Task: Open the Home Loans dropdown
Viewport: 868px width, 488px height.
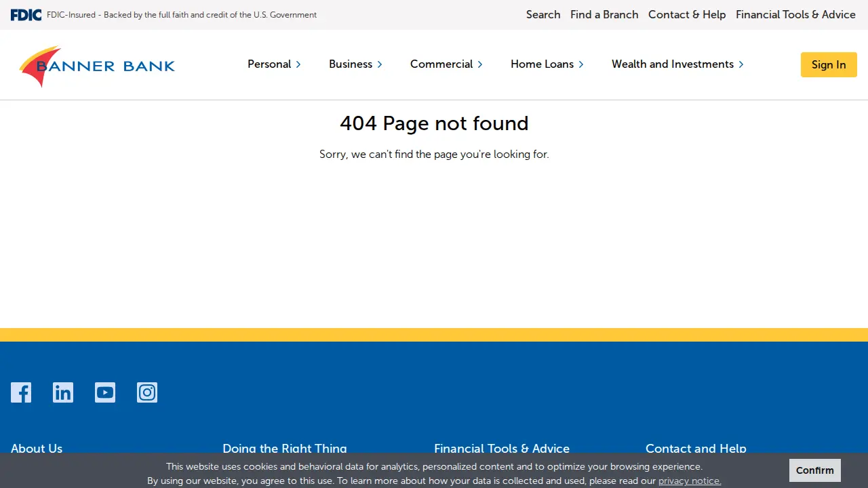Action: coord(547,64)
